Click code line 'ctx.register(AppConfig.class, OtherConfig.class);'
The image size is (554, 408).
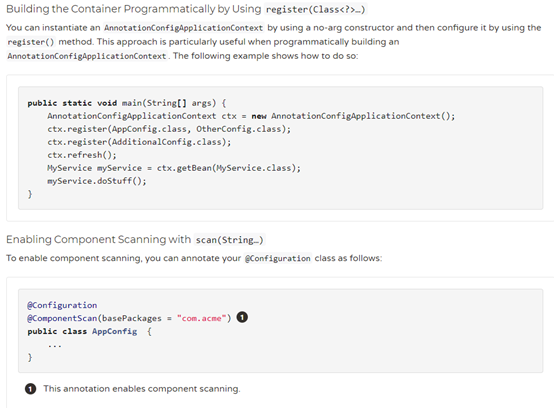point(169,129)
